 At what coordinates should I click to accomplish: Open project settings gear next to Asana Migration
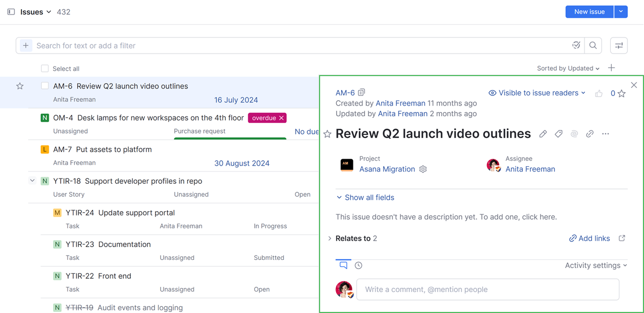pos(423,169)
